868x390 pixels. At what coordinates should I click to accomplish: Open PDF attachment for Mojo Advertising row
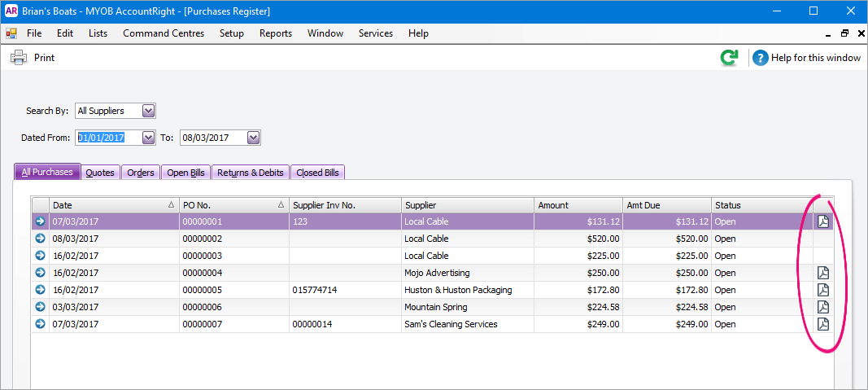coord(823,273)
